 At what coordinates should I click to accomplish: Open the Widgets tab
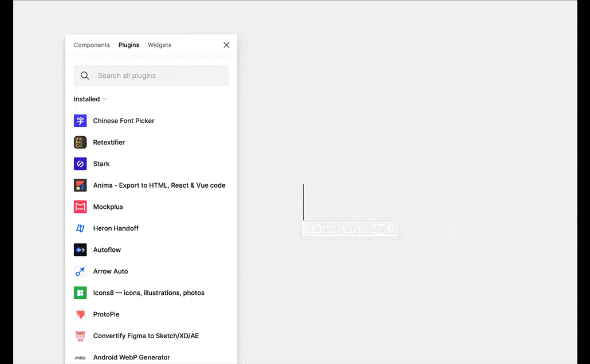159,45
